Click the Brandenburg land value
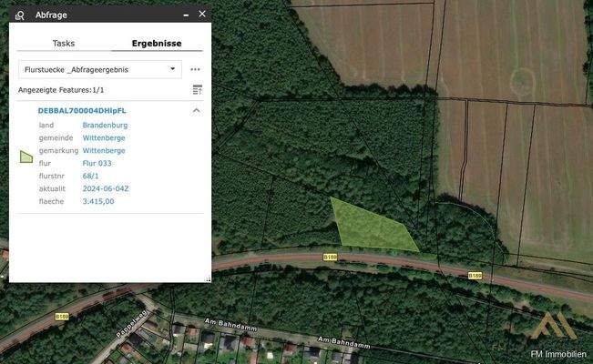 104,125
